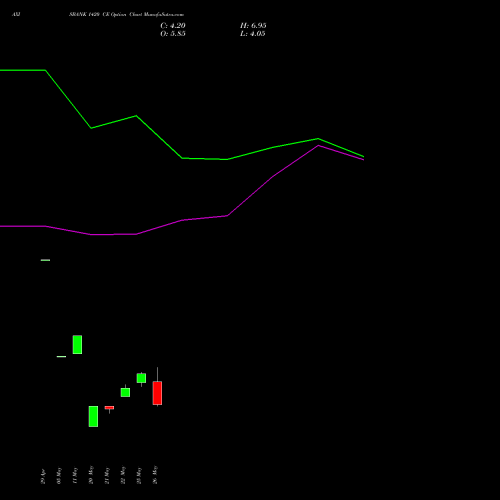The image size is (500, 500).
Task: Select the small red candle on 21 May
Action: 109,408
